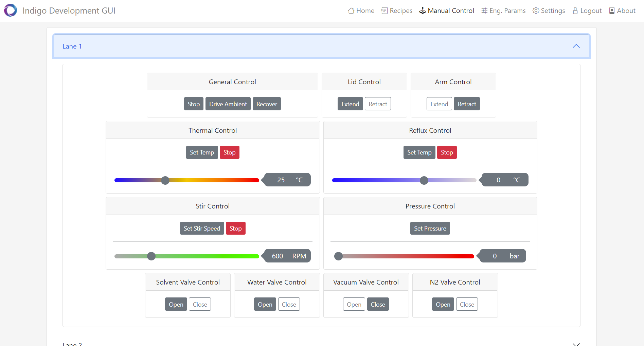Toggle Arm Control to Extend
The width and height of the screenshot is (644, 346).
click(x=439, y=104)
